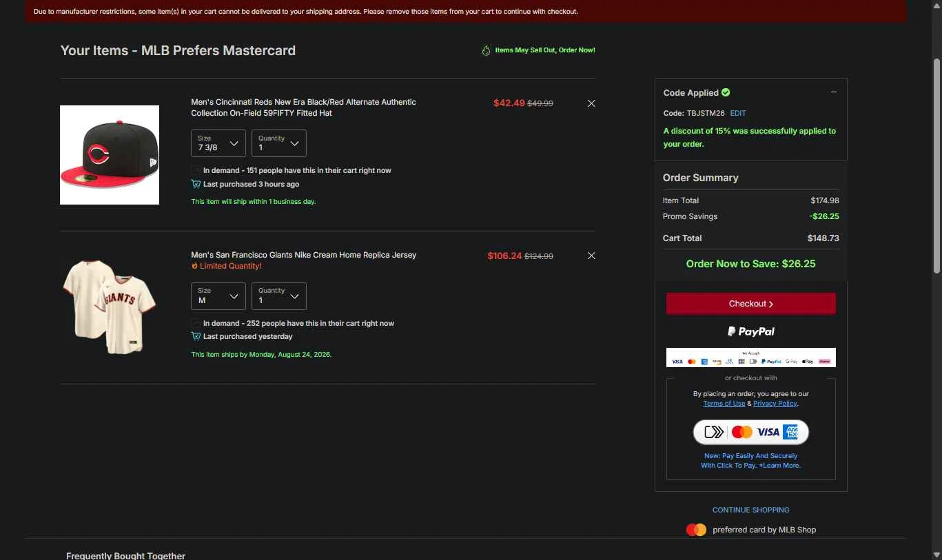Open the Terms of Use link
Screen dimensions: 942x560
point(724,404)
